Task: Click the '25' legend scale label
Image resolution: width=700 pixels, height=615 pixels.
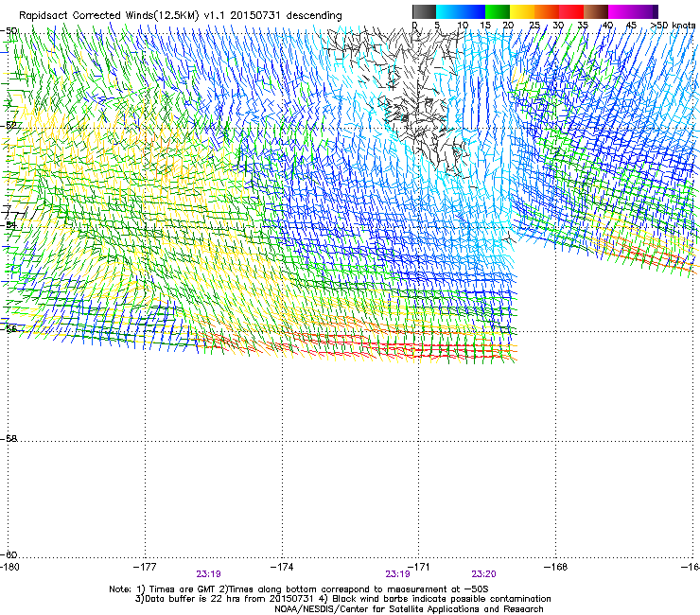Action: pos(534,26)
